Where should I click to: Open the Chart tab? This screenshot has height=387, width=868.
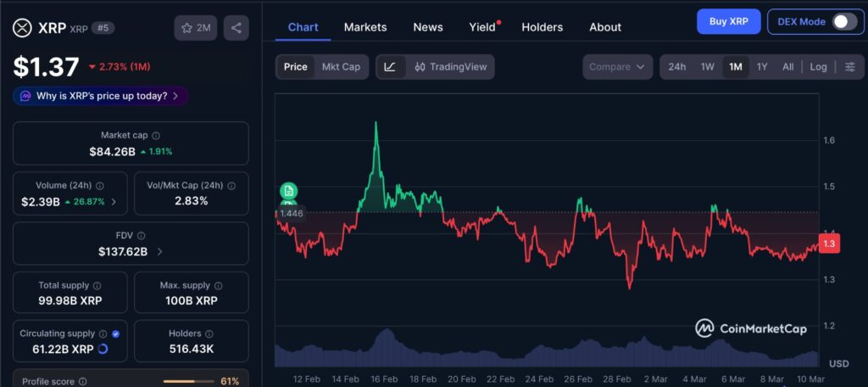pyautogui.click(x=303, y=27)
